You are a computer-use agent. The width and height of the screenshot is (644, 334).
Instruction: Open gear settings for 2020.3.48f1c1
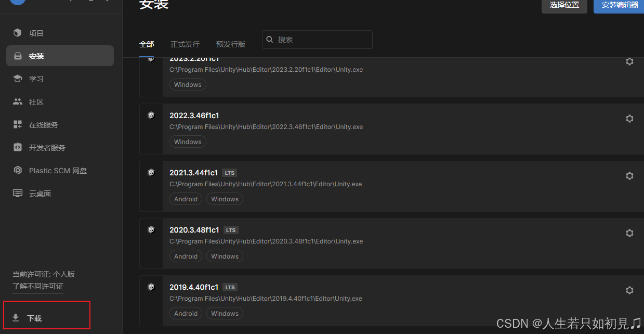point(629,233)
